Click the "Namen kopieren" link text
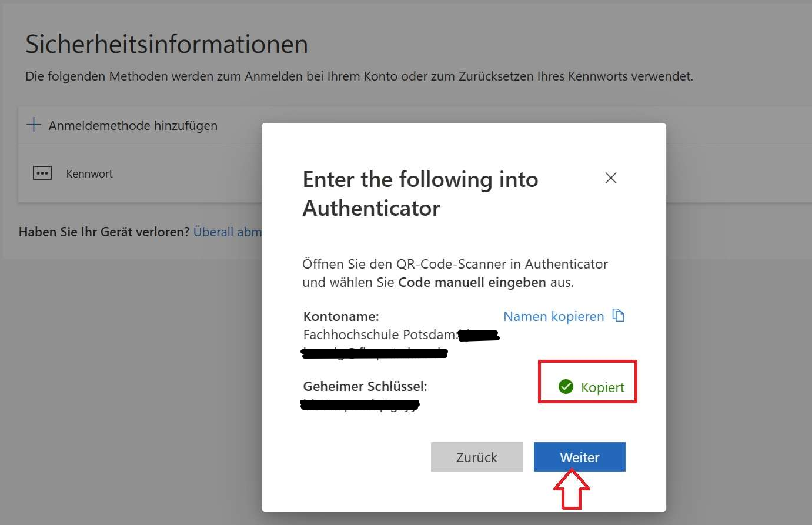The image size is (812, 525). 553,316
